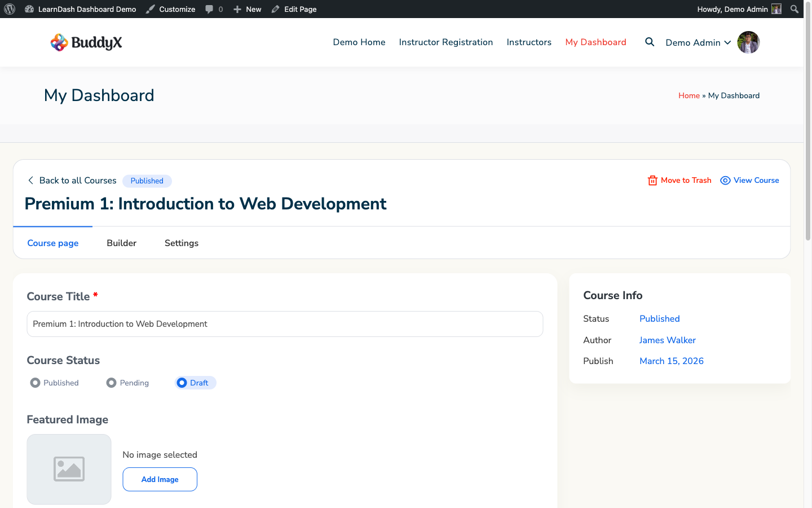812x508 pixels.
Task: Open Howdy, Demo Admin account menu
Action: coord(739,9)
